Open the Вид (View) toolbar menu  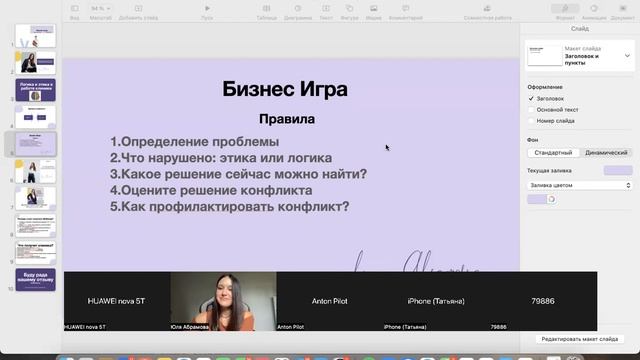pyautogui.click(x=75, y=9)
